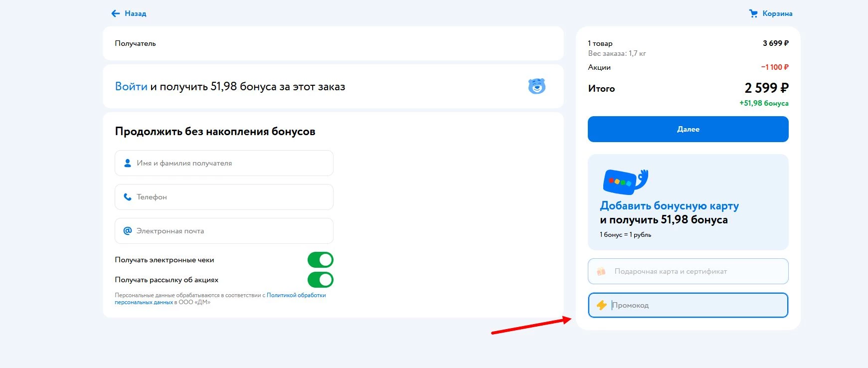Toggle Получать рассылку об акциях switch
The width and height of the screenshot is (868, 368).
tap(320, 280)
